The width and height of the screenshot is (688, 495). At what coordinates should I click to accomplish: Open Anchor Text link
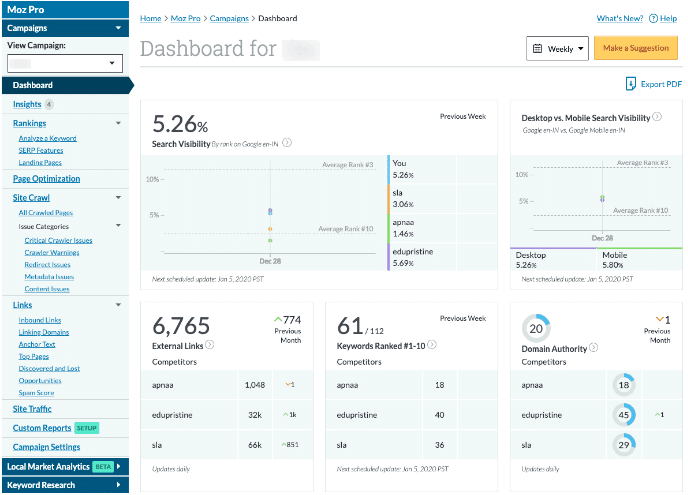point(37,344)
